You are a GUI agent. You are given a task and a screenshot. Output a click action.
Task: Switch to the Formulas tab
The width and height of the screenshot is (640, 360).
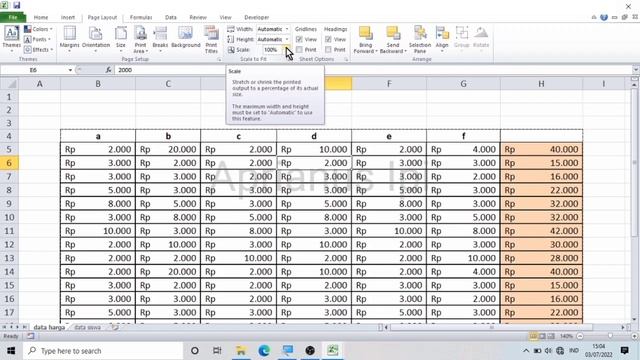pos(141,18)
